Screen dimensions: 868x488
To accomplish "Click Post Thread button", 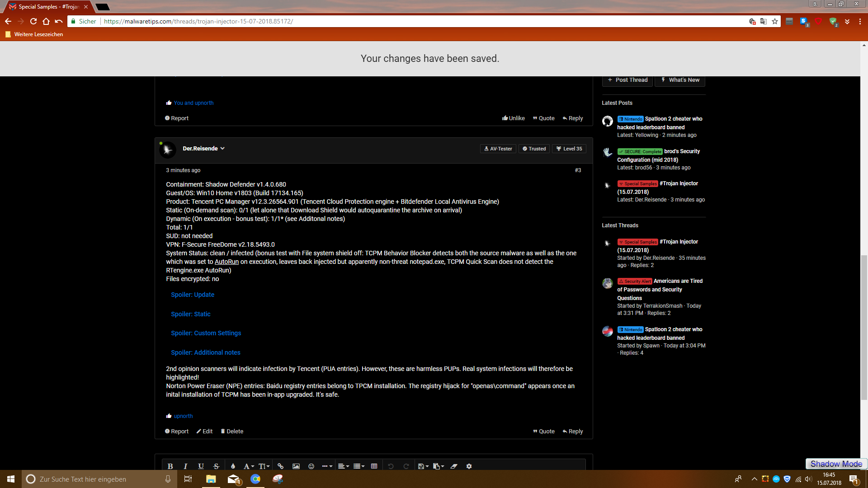I will pyautogui.click(x=627, y=80).
